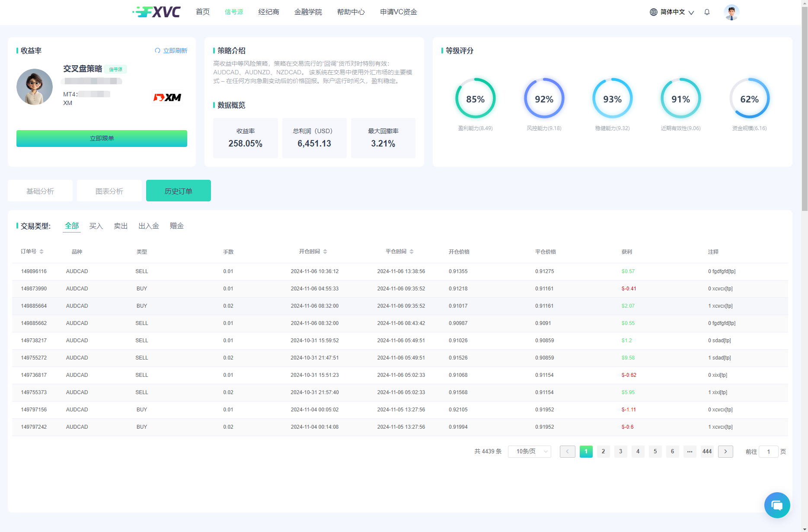The height and width of the screenshot is (532, 808).
Task: Open 金融学院 in the navigation
Action: tap(308, 12)
